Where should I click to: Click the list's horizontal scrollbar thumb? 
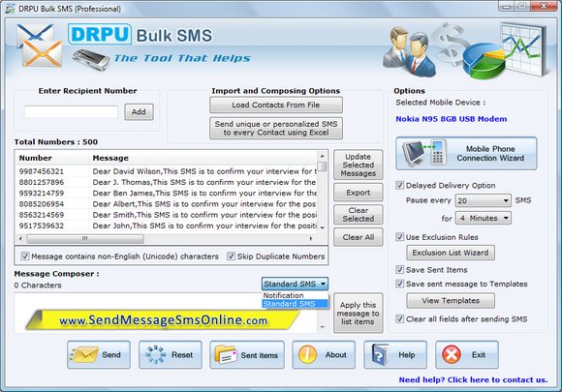point(85,238)
